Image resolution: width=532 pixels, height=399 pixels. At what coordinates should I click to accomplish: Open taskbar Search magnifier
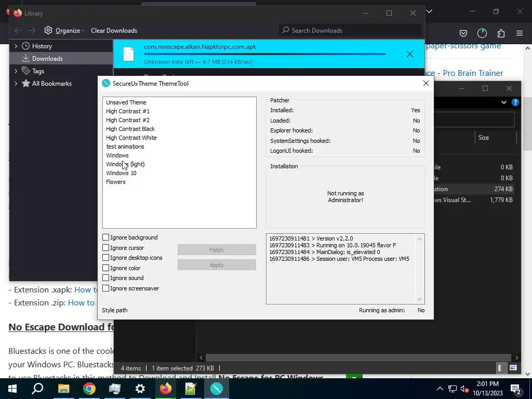(x=37, y=389)
